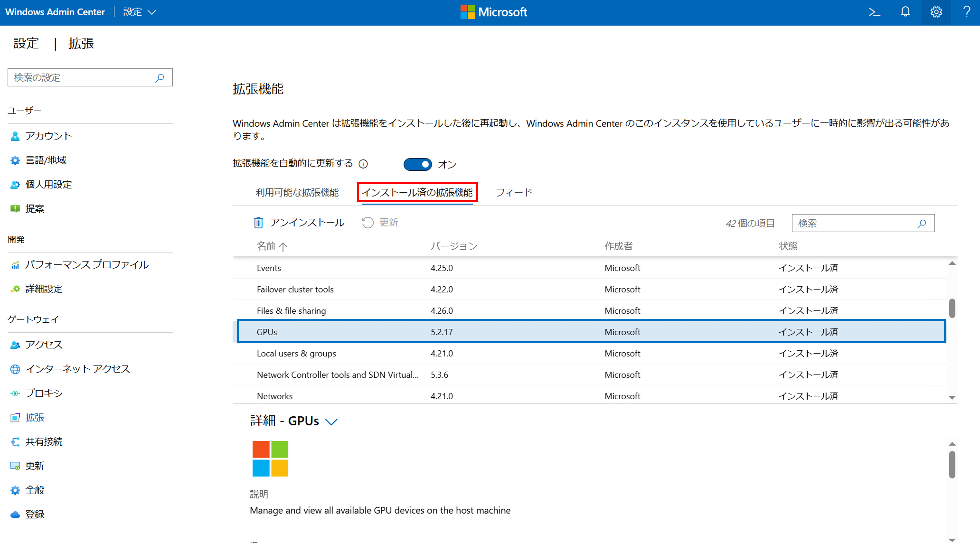Select the Local users & groups row

point(589,353)
